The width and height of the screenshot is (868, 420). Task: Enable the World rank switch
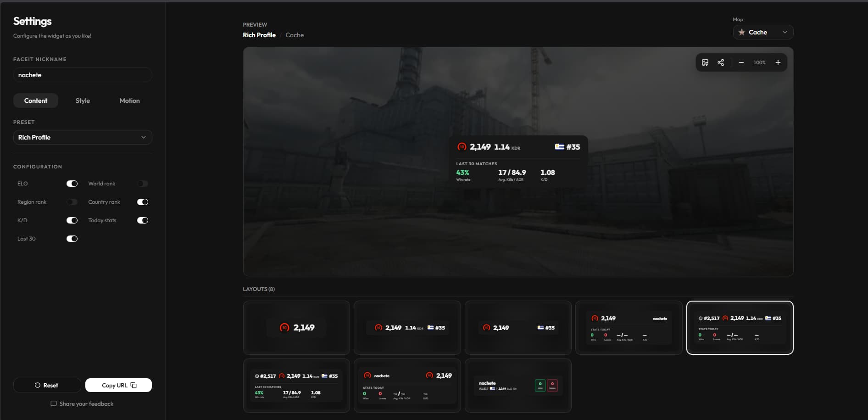pos(143,184)
